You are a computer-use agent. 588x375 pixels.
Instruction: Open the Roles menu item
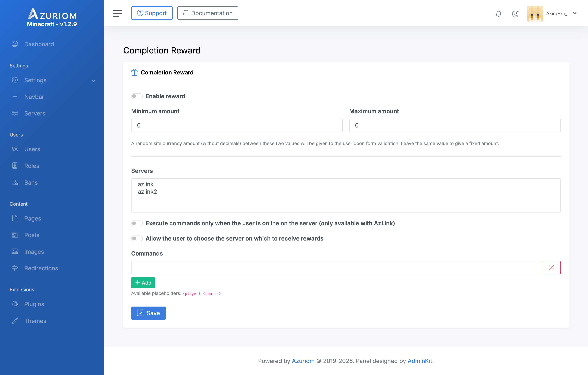[32, 166]
